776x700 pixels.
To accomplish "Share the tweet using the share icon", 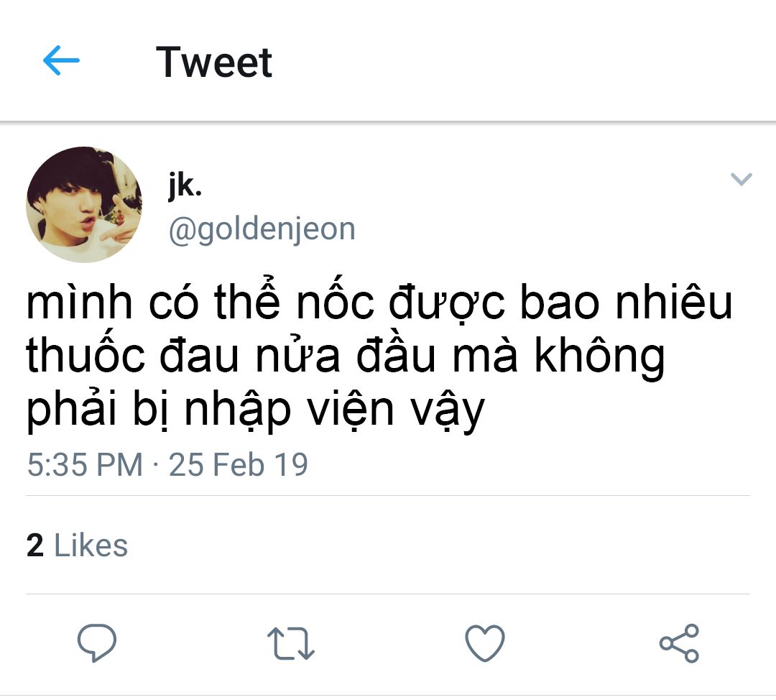I will 679,643.
